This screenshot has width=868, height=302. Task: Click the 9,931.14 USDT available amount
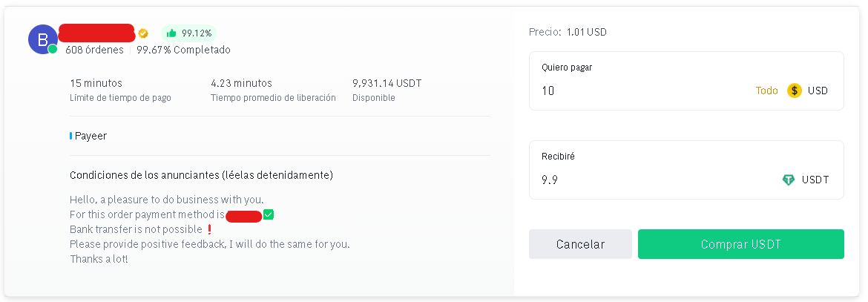[x=387, y=83]
